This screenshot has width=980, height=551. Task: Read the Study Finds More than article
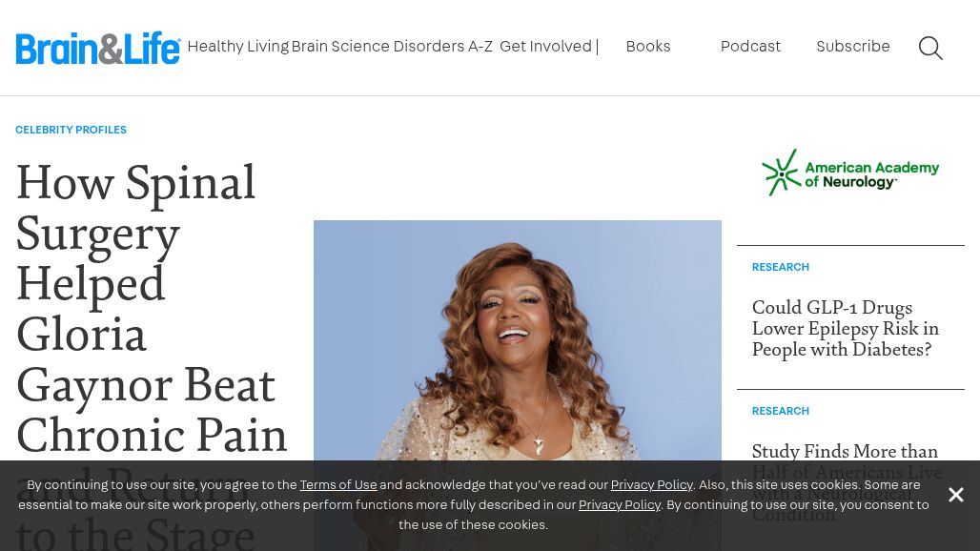(845, 451)
